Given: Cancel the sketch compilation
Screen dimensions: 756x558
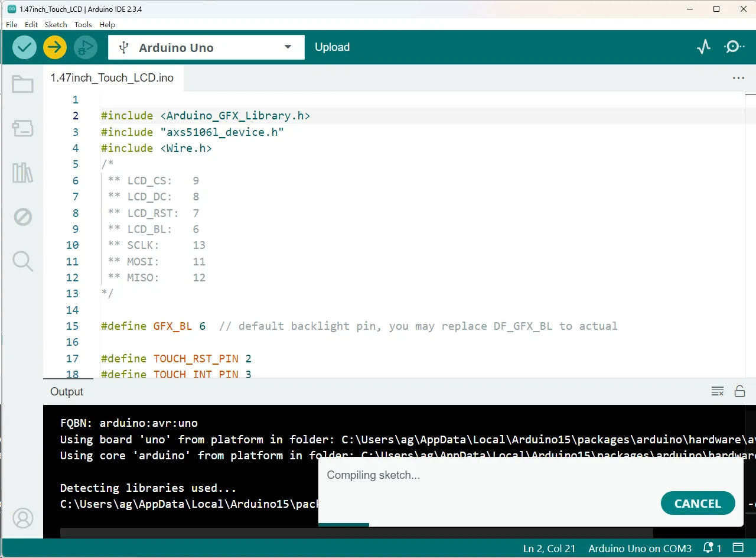Looking at the screenshot, I should coord(698,504).
